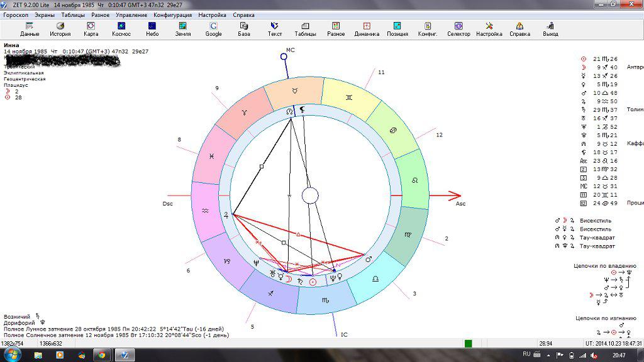Screen dimensions: 644x362
Task: Click the Плацидус house system label
Action: [16, 85]
